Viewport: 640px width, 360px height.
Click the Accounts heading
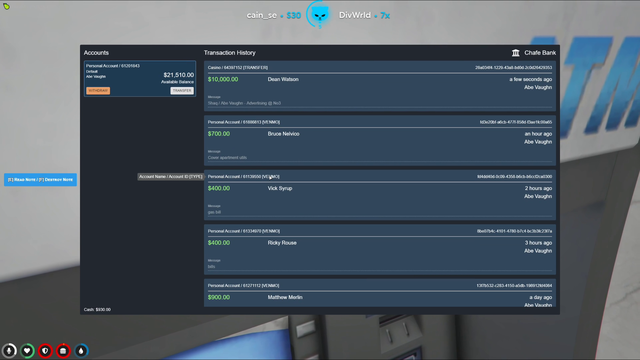tap(96, 53)
